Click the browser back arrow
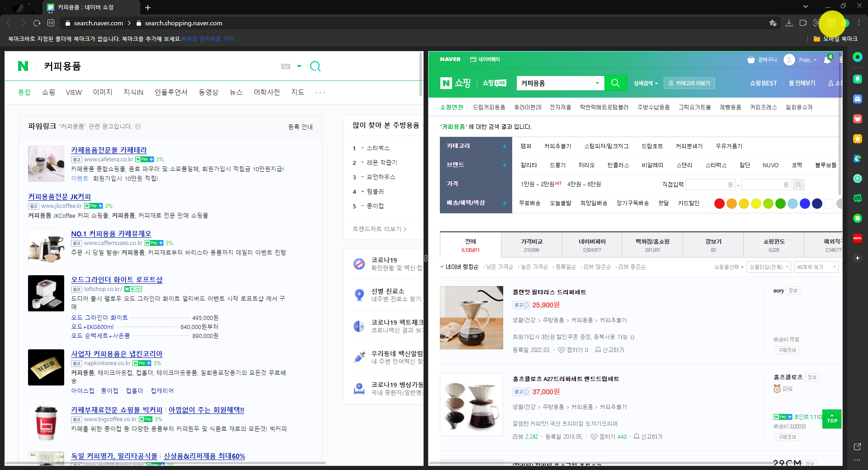The height and width of the screenshot is (470, 868). 9,23
